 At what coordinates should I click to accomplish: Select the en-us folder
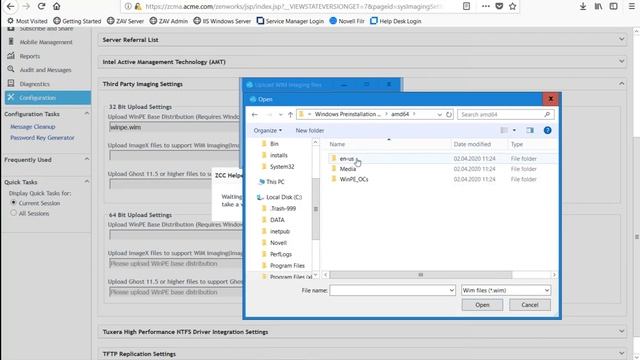coord(347,159)
